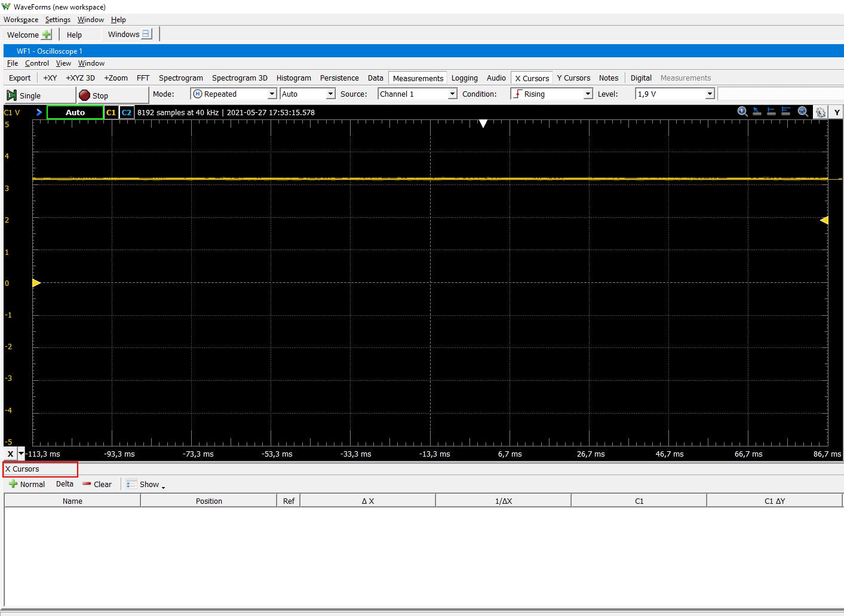
Task: Toggle the X Cursors panel button
Action: (532, 78)
